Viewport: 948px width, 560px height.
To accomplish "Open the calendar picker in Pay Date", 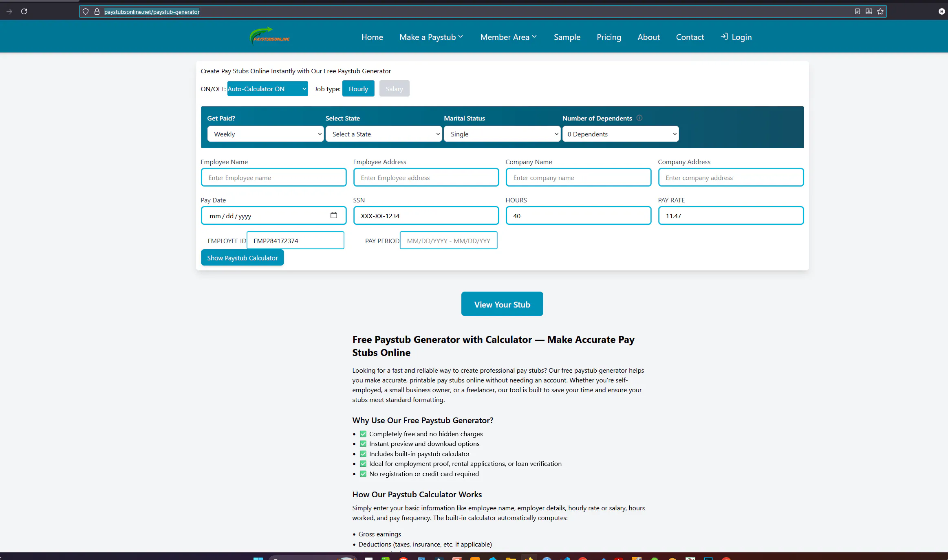I will click(x=334, y=215).
